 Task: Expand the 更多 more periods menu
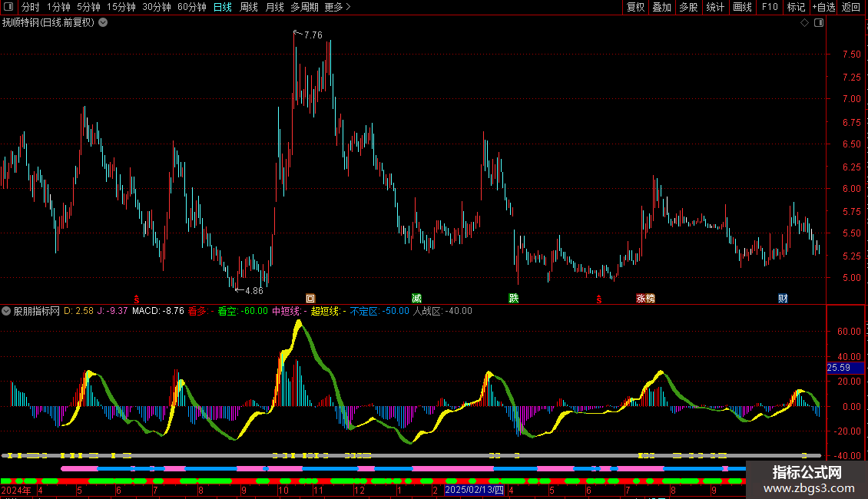[338, 7]
